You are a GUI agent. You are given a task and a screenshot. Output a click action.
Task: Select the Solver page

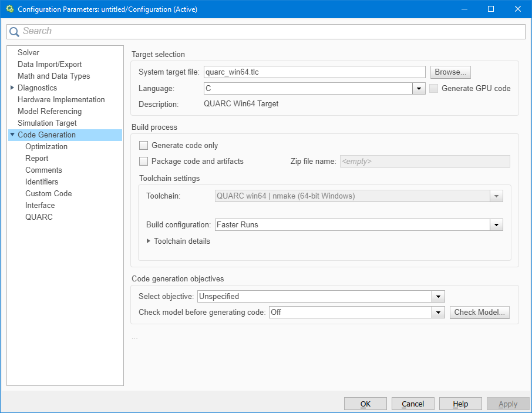tap(28, 52)
